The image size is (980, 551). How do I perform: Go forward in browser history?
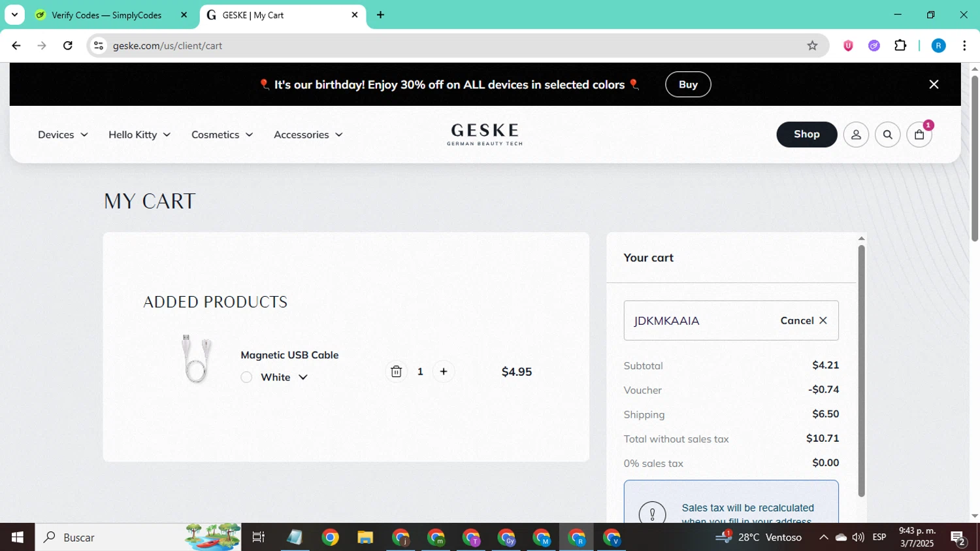pos(42,46)
